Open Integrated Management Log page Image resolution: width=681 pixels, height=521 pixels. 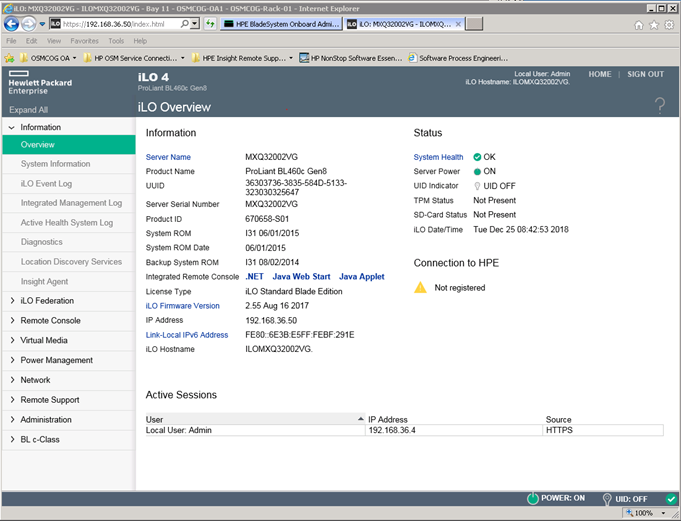(x=69, y=203)
